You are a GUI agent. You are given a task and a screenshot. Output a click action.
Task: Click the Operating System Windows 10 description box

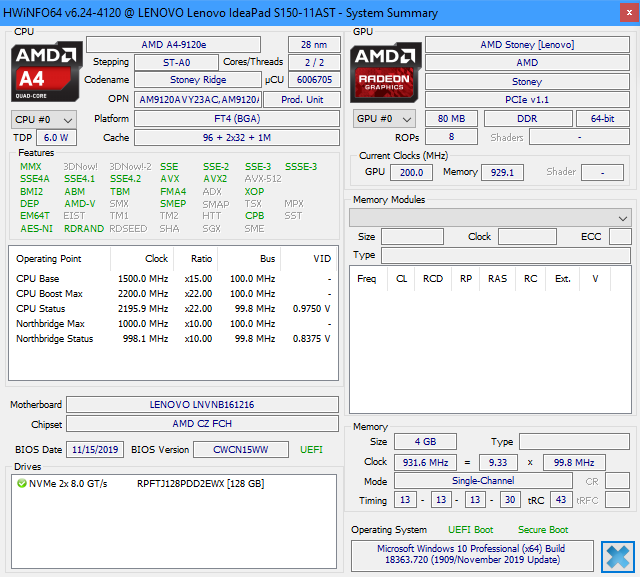click(470, 555)
